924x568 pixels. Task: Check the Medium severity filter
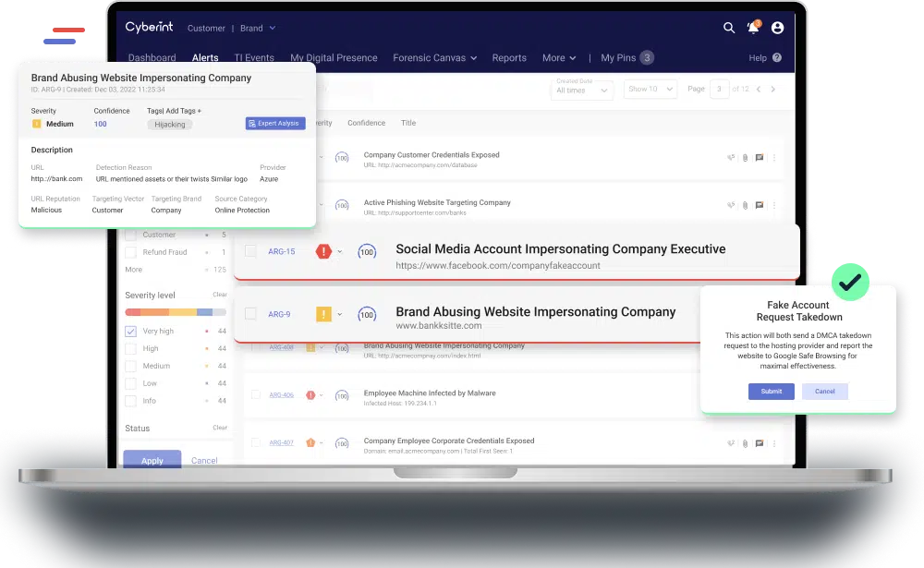(x=130, y=367)
